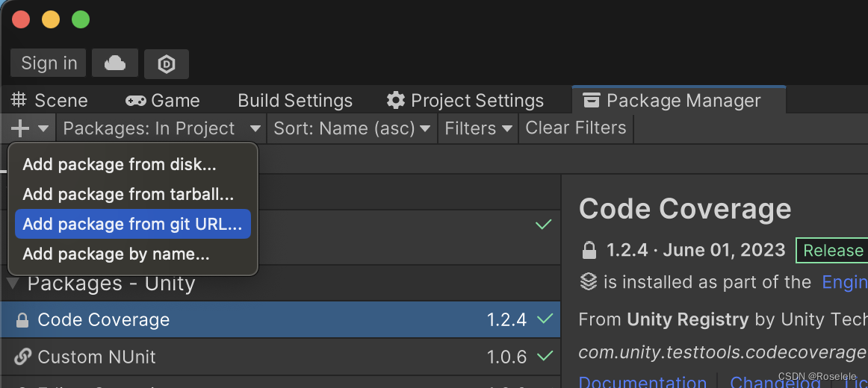The width and height of the screenshot is (868, 388).
Task: Click the plus add-package icon
Action: (x=21, y=128)
